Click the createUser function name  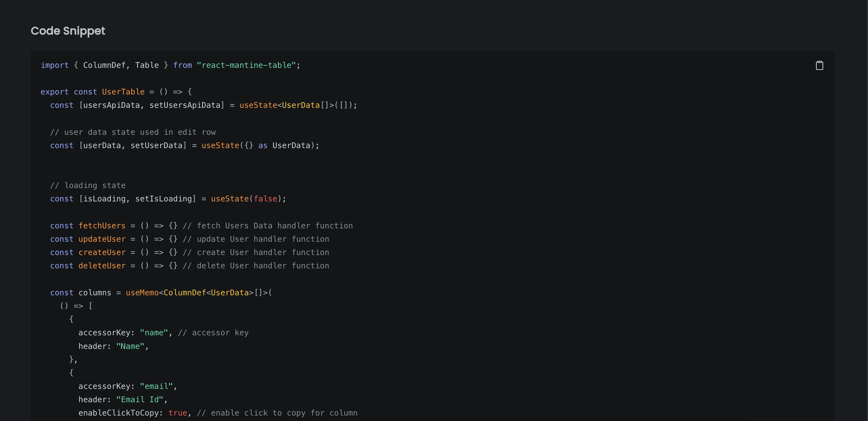tap(102, 252)
